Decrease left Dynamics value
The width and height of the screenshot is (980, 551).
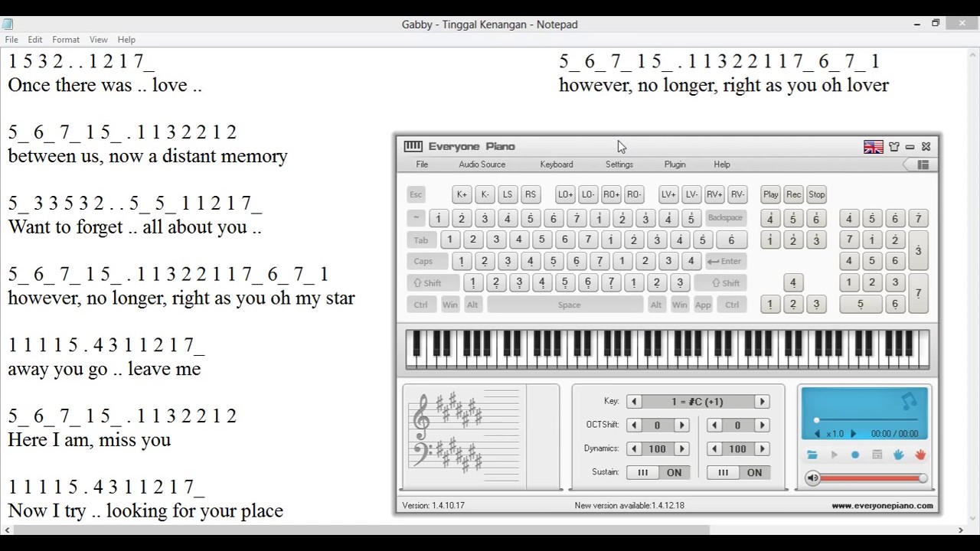[634, 449]
